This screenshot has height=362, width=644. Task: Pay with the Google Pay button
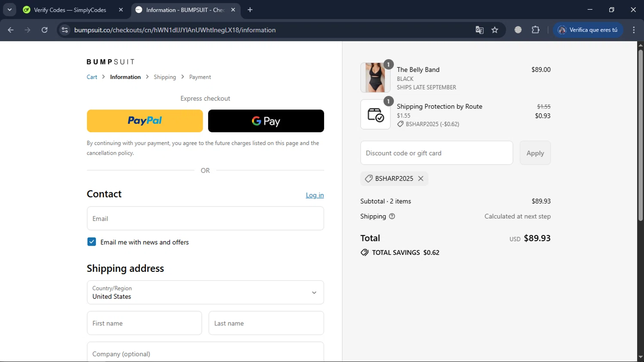266,121
